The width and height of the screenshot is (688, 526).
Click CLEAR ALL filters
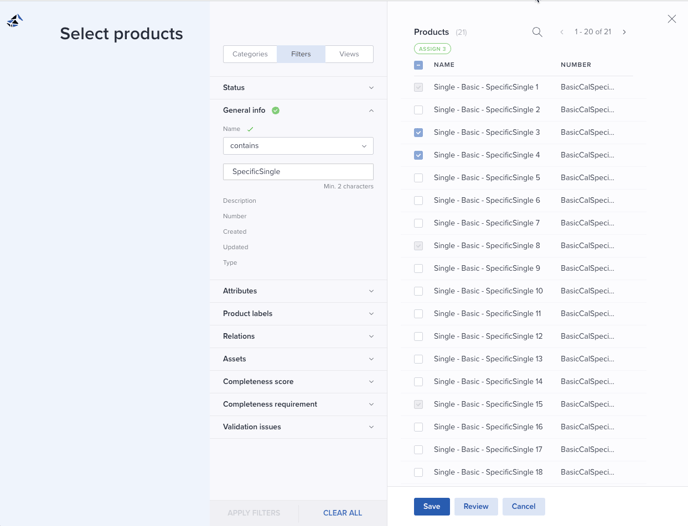[342, 513]
